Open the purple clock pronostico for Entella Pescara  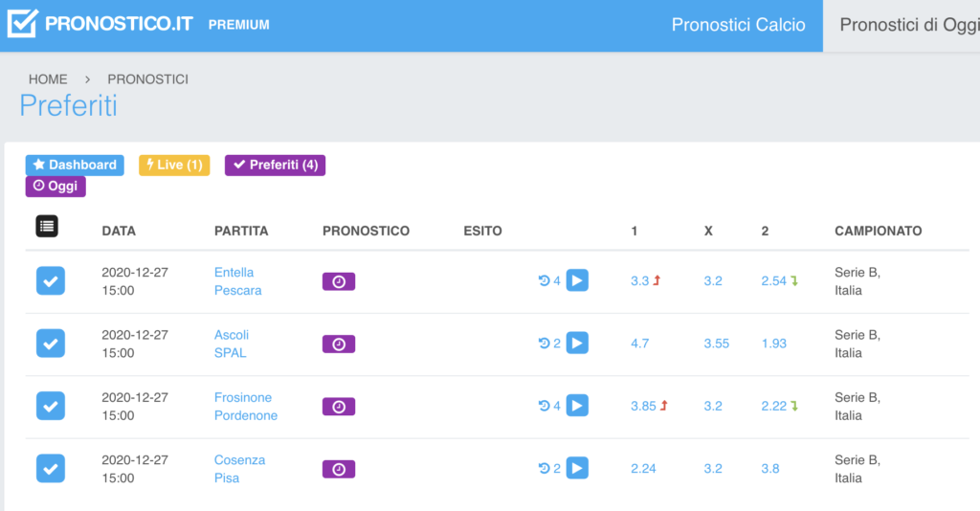(339, 281)
